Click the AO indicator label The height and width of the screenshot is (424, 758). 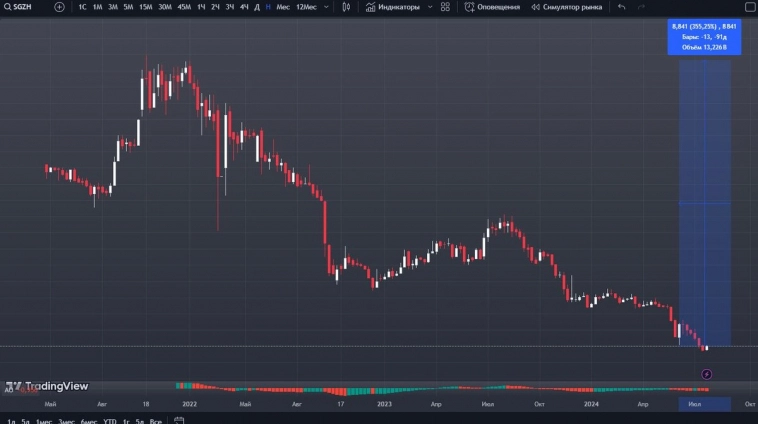tap(9, 389)
